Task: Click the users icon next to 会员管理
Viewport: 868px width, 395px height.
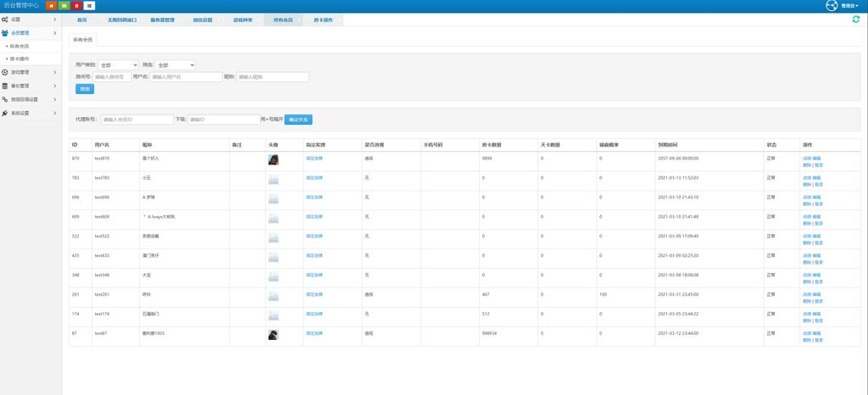Action: (x=5, y=33)
